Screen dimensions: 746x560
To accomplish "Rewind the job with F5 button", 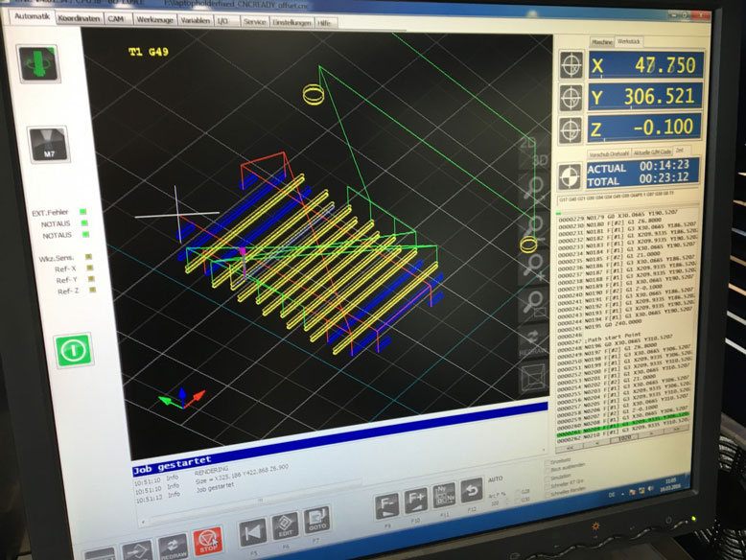I will (252, 533).
